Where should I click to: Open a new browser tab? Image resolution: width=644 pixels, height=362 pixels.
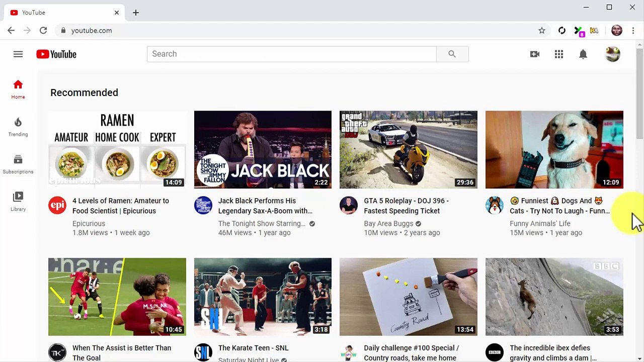click(136, 13)
